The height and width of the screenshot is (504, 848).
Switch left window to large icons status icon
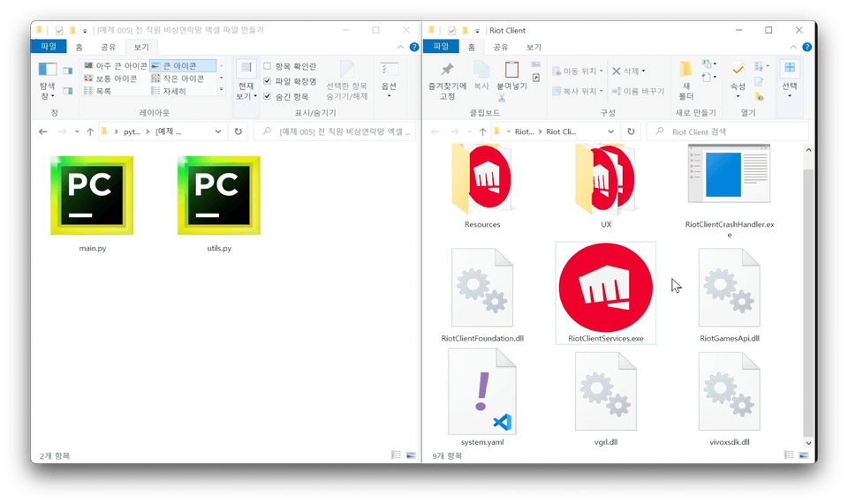pos(411,455)
